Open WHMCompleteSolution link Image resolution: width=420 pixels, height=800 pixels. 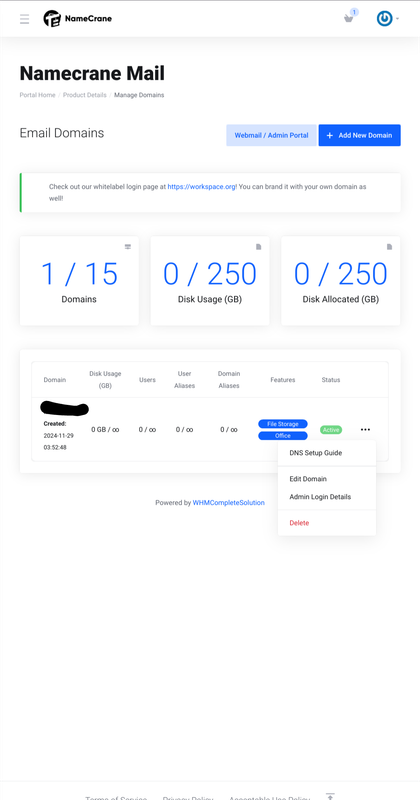click(229, 503)
